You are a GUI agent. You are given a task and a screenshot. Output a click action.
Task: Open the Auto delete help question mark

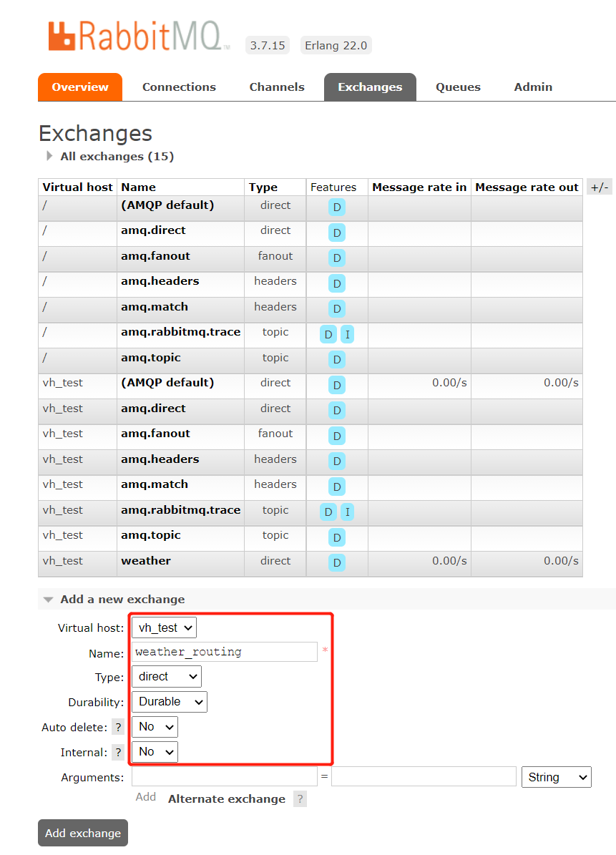click(x=118, y=727)
